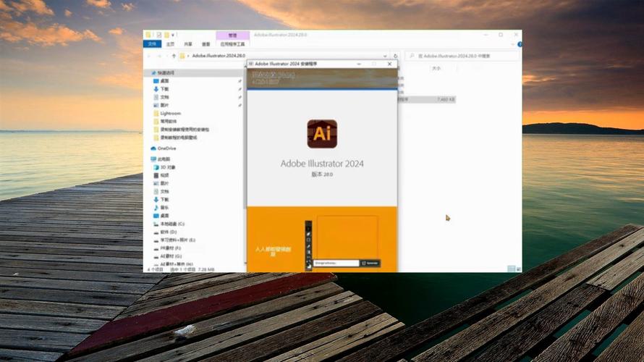Click the Adobe Illustrator 2024 title text

tap(322, 164)
